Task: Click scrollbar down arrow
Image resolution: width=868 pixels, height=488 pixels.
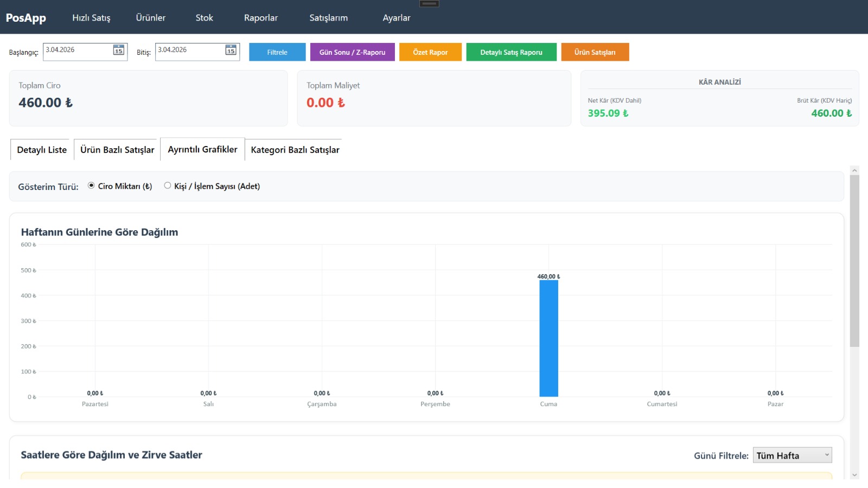Action: pos(854,475)
